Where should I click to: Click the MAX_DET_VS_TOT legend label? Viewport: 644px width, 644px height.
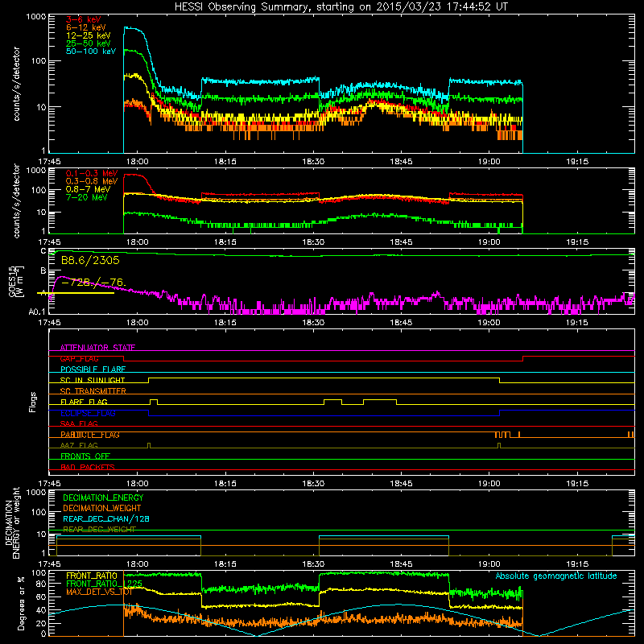(x=99, y=592)
